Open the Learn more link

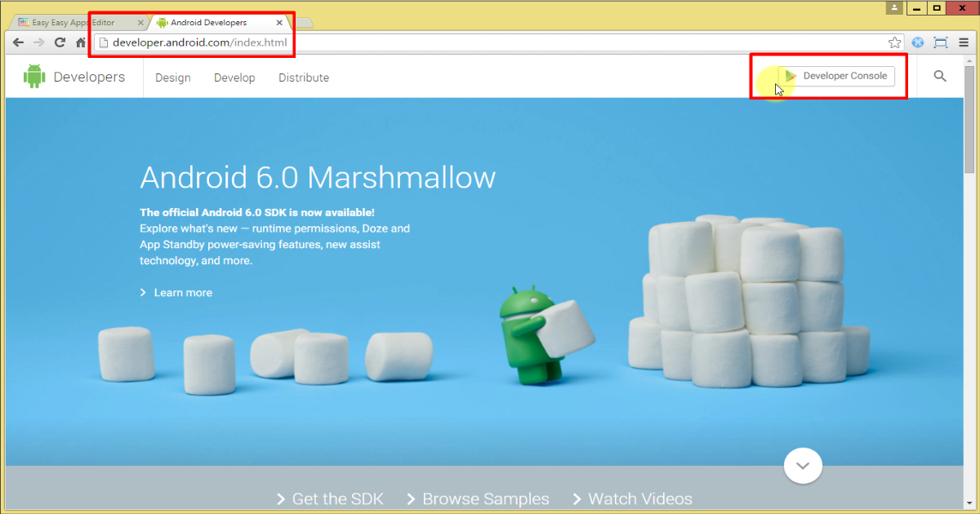pos(182,292)
